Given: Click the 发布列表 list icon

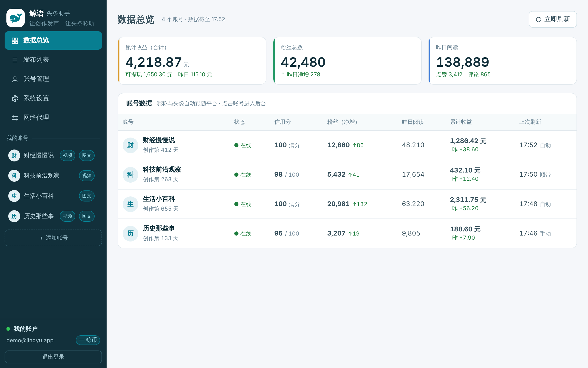Looking at the screenshot, I should 15,60.
